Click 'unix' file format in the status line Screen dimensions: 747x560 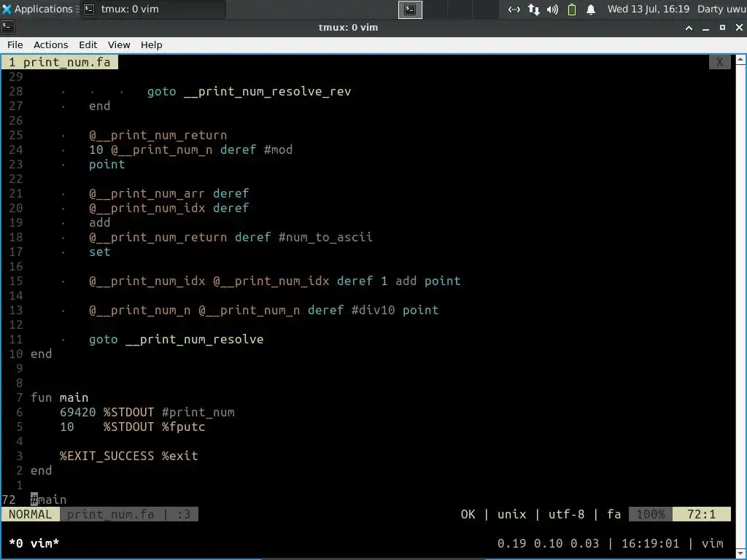point(511,514)
